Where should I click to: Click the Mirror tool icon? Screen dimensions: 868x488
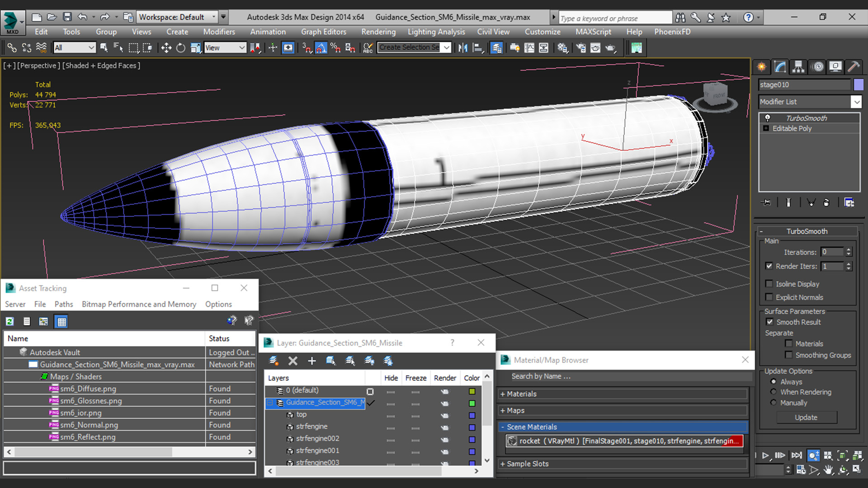(462, 48)
